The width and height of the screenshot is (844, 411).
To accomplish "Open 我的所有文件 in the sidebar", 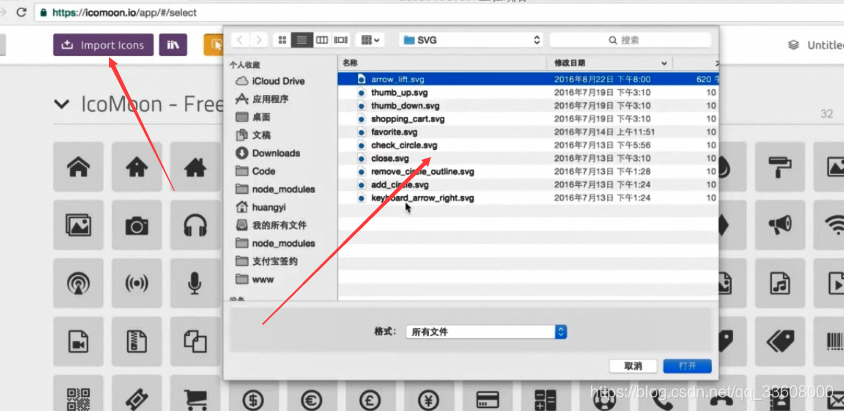I will [x=271, y=225].
